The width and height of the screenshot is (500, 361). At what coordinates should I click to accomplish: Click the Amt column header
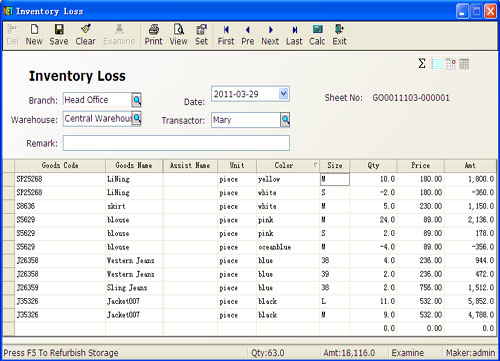point(470,165)
